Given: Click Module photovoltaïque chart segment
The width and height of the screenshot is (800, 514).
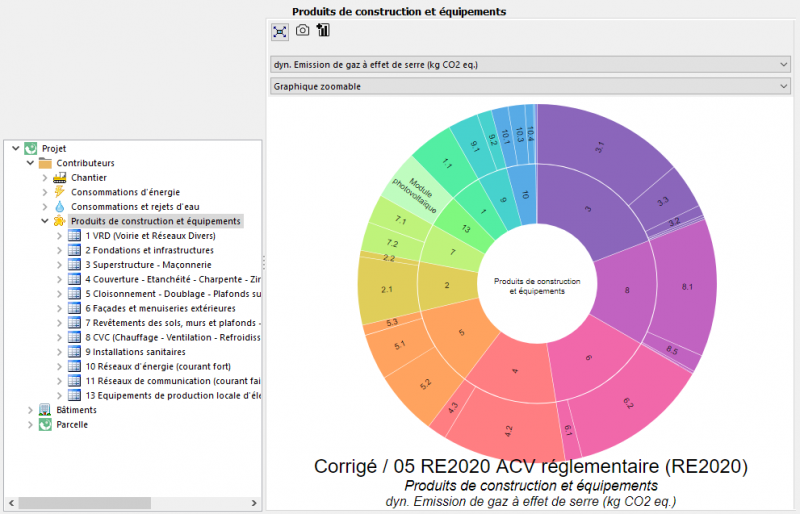Looking at the screenshot, I should (414, 195).
